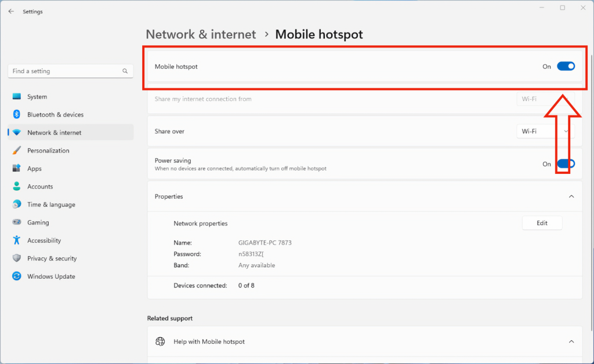Viewport: 594px width, 364px height.
Task: Click the hotspot name GIGABYTE-PC 7873
Action: [265, 242]
